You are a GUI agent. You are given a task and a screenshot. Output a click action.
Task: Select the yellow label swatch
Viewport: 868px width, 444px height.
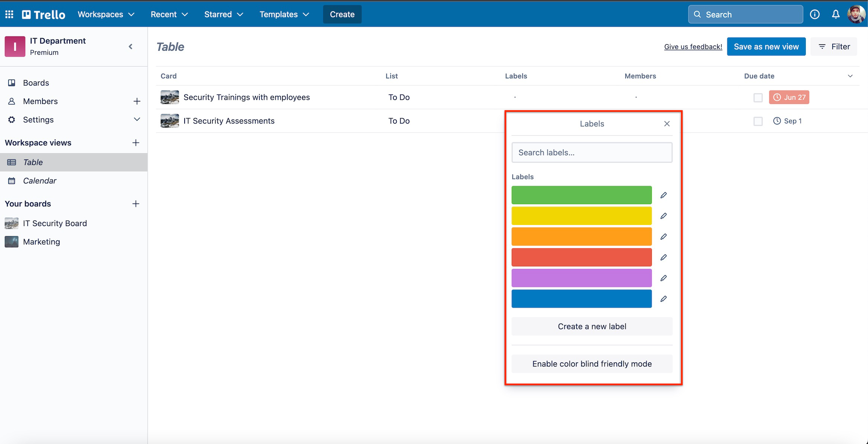click(x=581, y=216)
